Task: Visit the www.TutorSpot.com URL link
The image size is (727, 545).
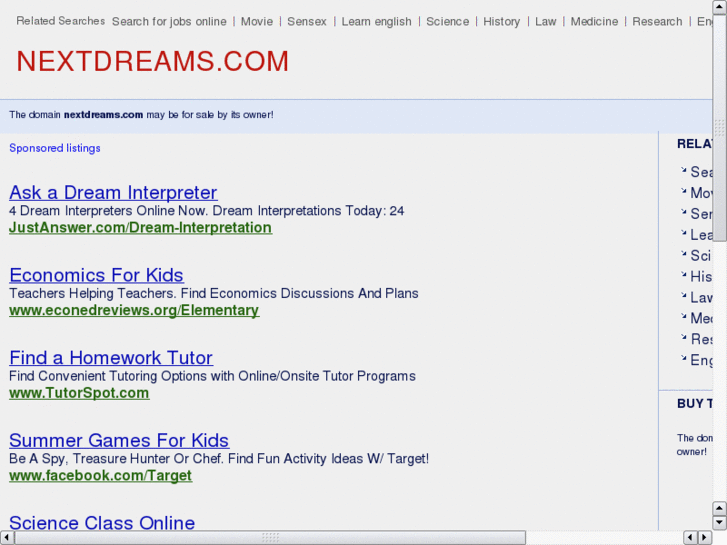Action: [x=79, y=393]
